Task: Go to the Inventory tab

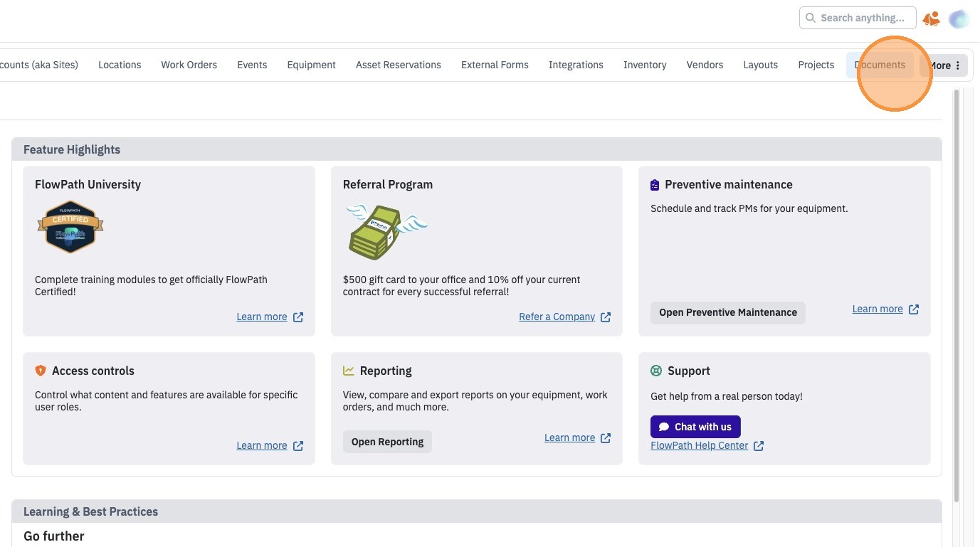Action: [645, 65]
